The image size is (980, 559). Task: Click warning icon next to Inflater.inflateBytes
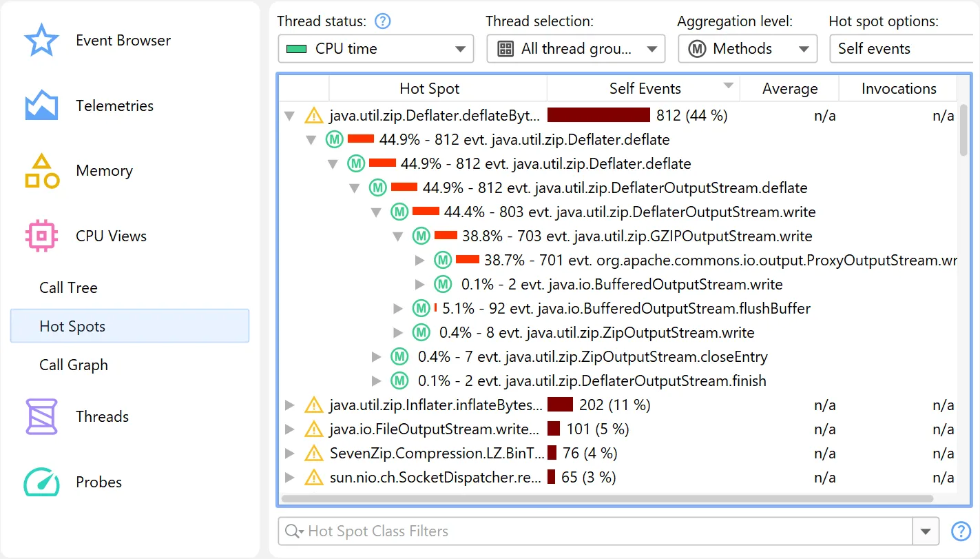pos(314,405)
